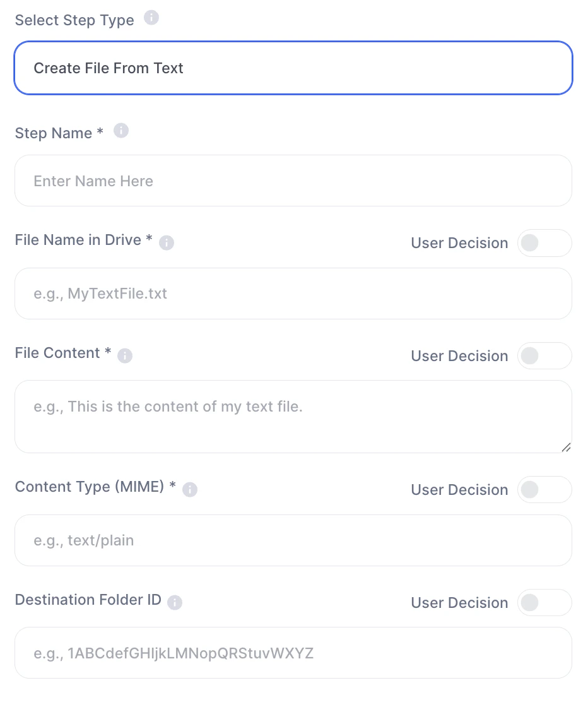Viewport: 588px width, 707px height.
Task: Click info icon beside Select Step Type
Action: [x=151, y=18]
